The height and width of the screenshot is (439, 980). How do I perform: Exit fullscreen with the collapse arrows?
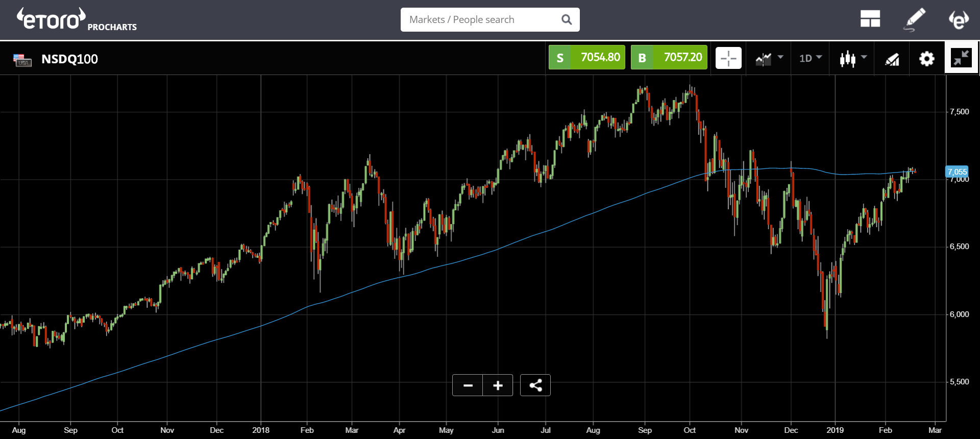[961, 58]
